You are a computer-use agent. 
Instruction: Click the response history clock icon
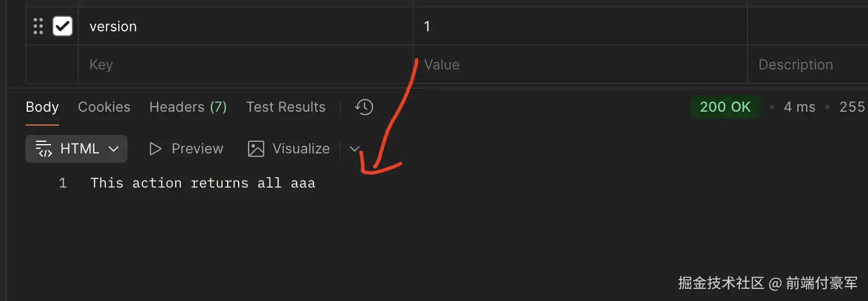(x=364, y=107)
